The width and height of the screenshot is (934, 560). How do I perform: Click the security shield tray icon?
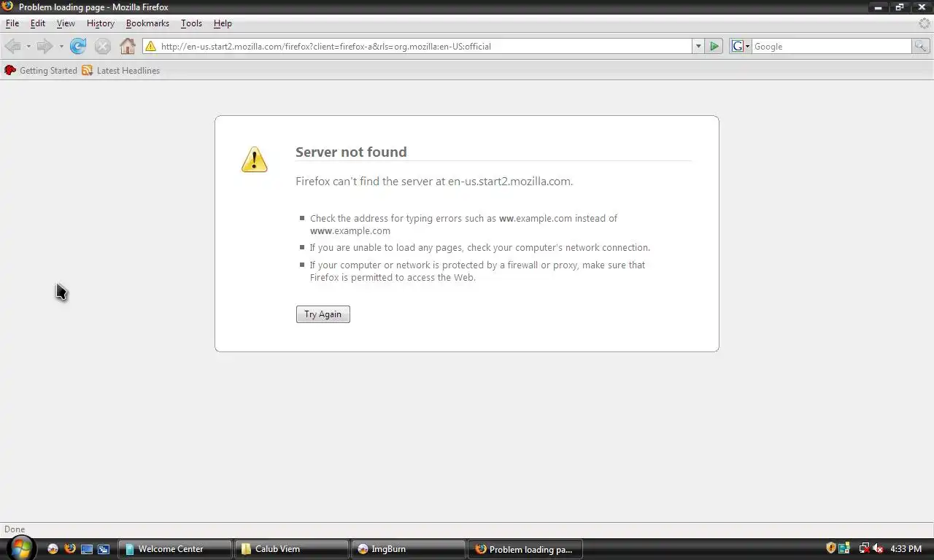coord(830,548)
